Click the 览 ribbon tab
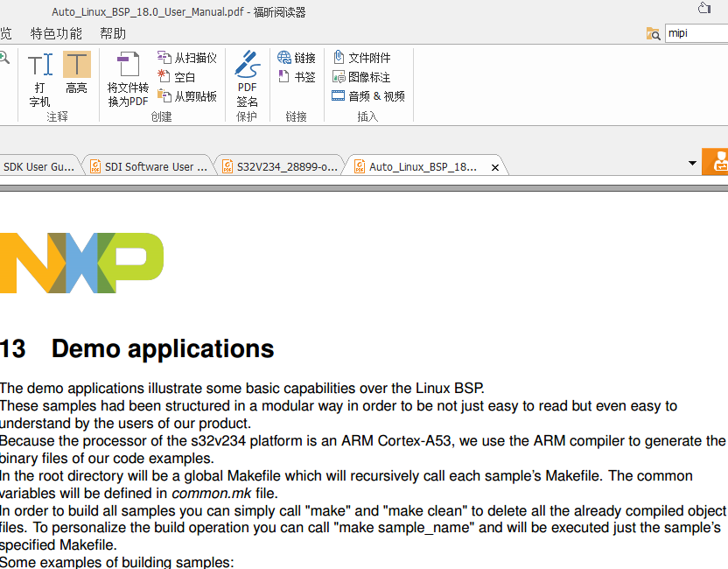 coord(5,33)
